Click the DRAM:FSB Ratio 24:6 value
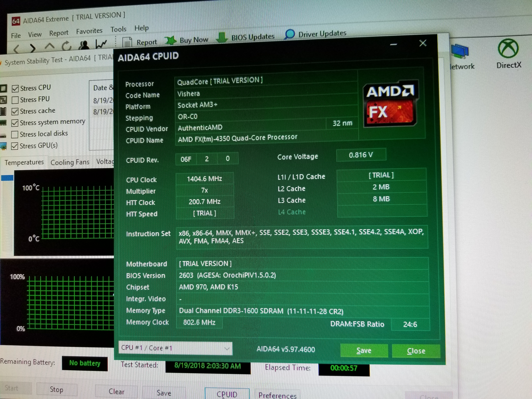 pos(410,324)
